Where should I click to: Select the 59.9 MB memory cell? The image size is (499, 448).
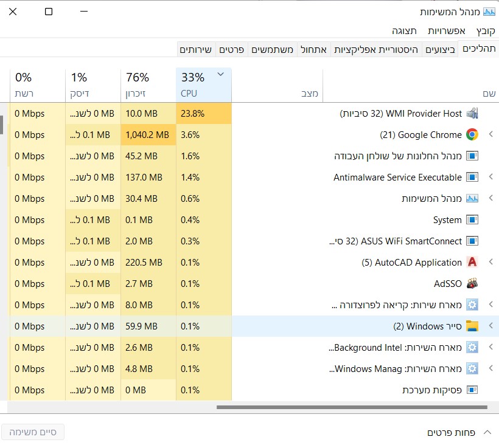148,326
